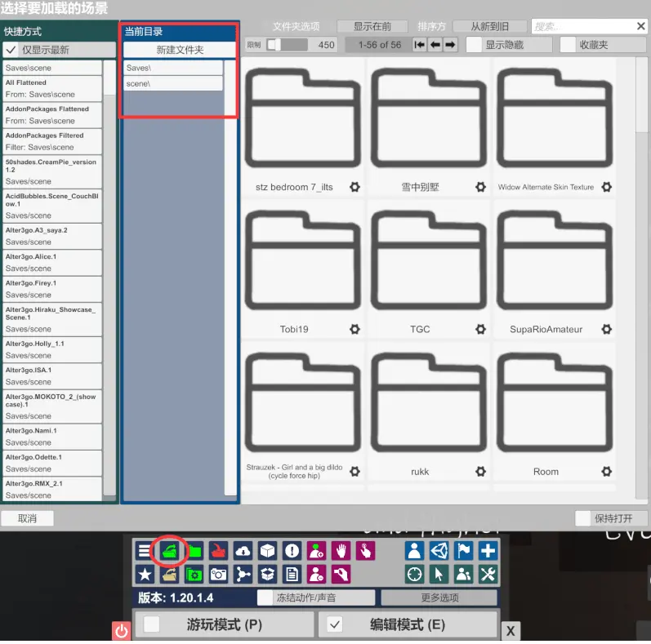This screenshot has width=651, height=644.
Task: Toggle the 冻结动作/声音 checkbox
Action: point(265,598)
